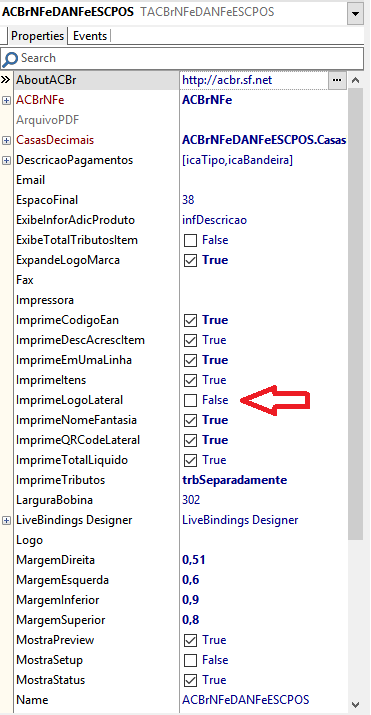Click the Search input field

182,58
